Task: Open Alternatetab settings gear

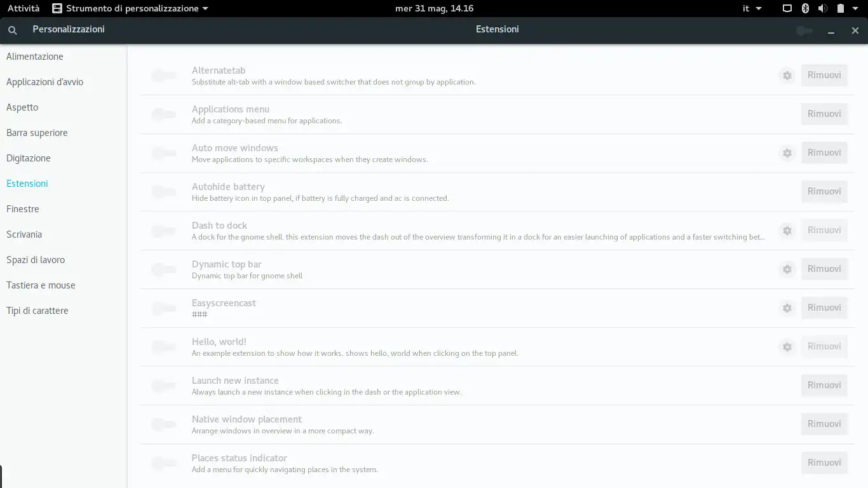Action: (x=787, y=76)
